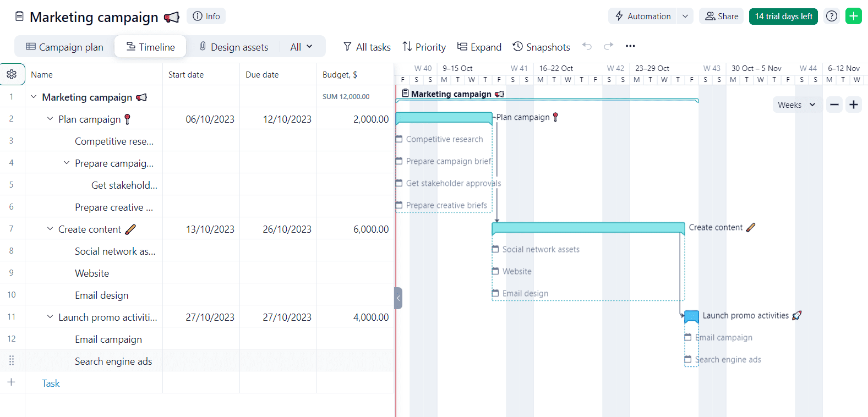Click the green plus add button
Screen dimensions: 868x417
point(853,16)
